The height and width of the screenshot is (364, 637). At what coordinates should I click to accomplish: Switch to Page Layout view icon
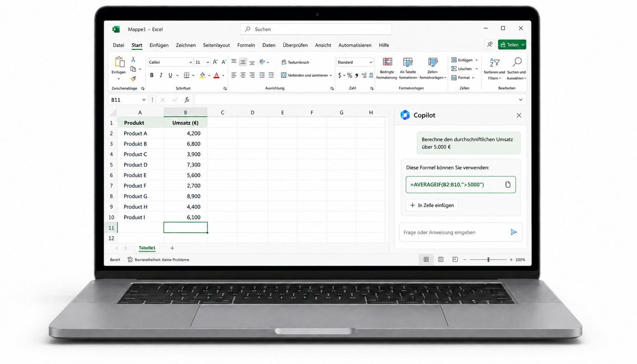point(441,260)
